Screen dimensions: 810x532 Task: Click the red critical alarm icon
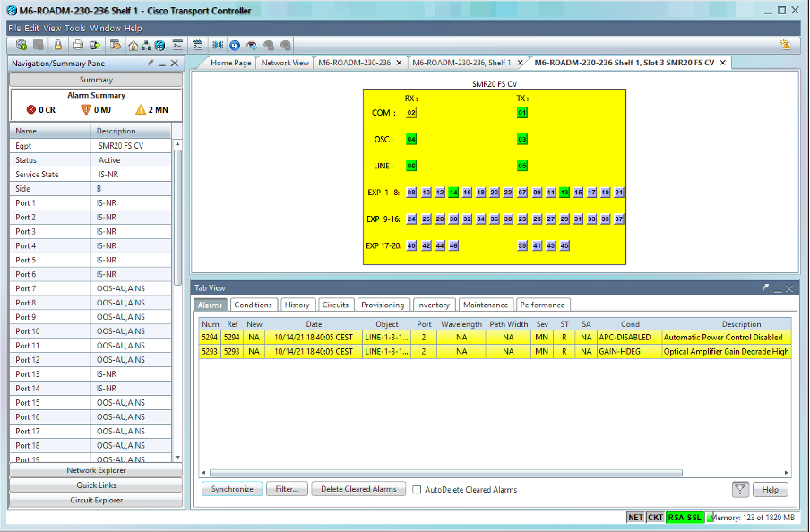[31, 109]
